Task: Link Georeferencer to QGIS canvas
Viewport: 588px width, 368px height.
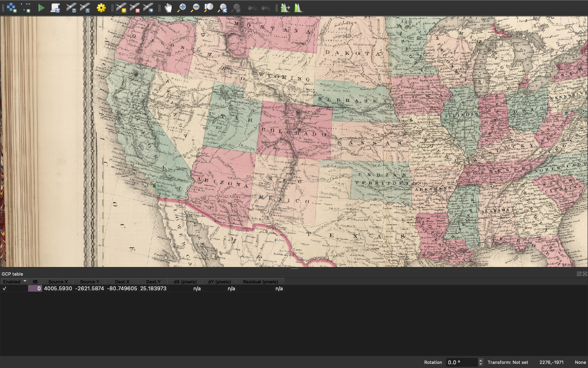Action: tap(252, 8)
